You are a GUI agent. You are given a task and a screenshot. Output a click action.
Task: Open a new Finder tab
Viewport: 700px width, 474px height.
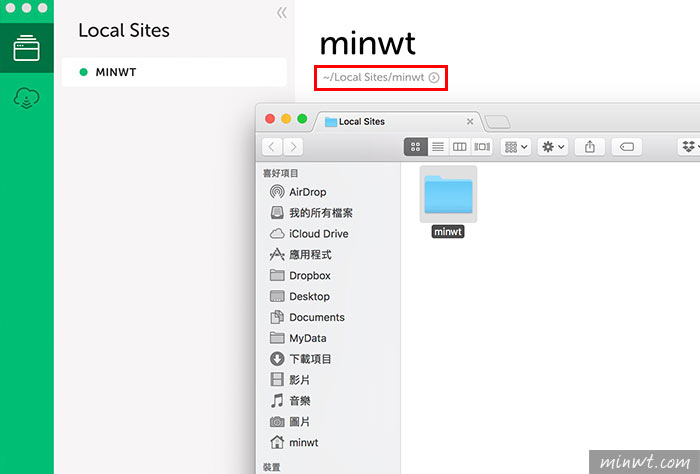tap(497, 121)
